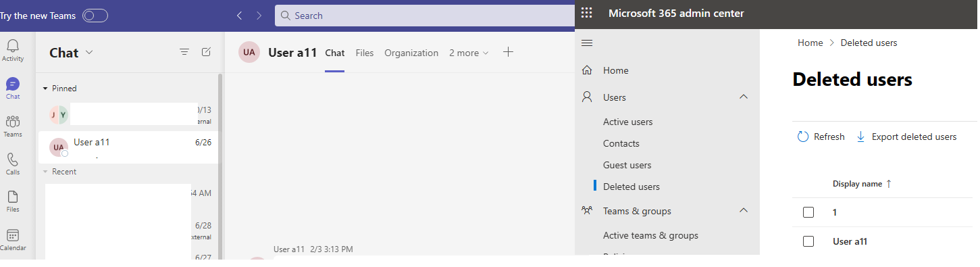Switch to the Files tab
The height and width of the screenshot is (267, 980).
[365, 53]
